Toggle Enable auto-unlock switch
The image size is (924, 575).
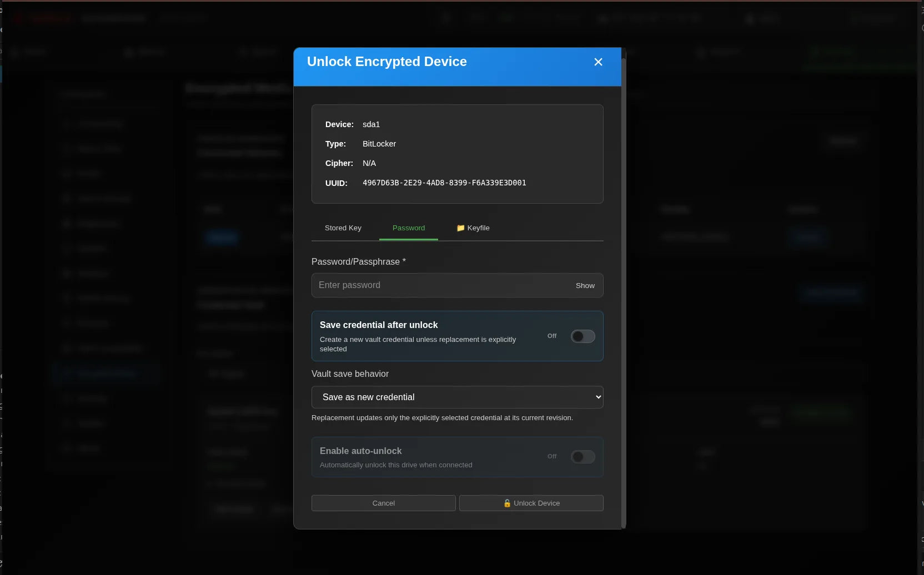pyautogui.click(x=582, y=457)
